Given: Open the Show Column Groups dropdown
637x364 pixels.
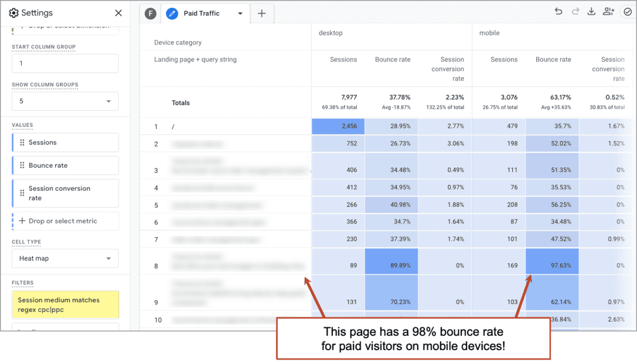Looking at the screenshot, I should pyautogui.click(x=65, y=101).
